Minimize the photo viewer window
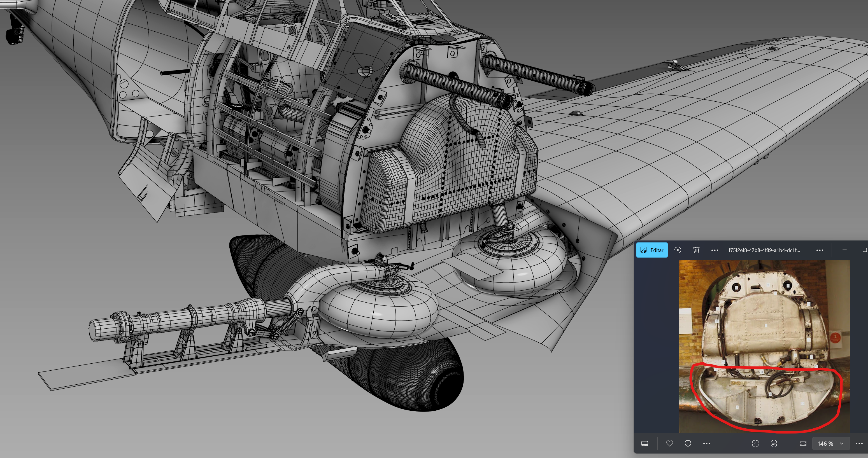The height and width of the screenshot is (458, 868). pos(844,250)
